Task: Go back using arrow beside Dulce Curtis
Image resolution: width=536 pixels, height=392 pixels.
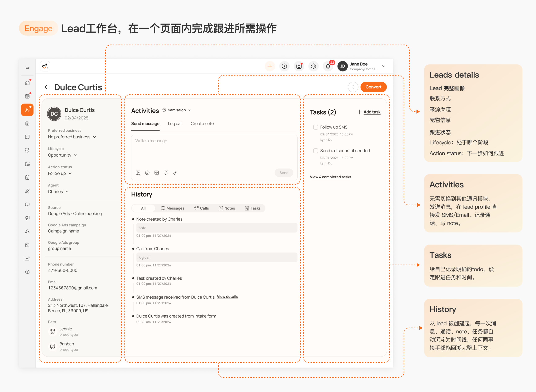Action: pyautogui.click(x=47, y=87)
